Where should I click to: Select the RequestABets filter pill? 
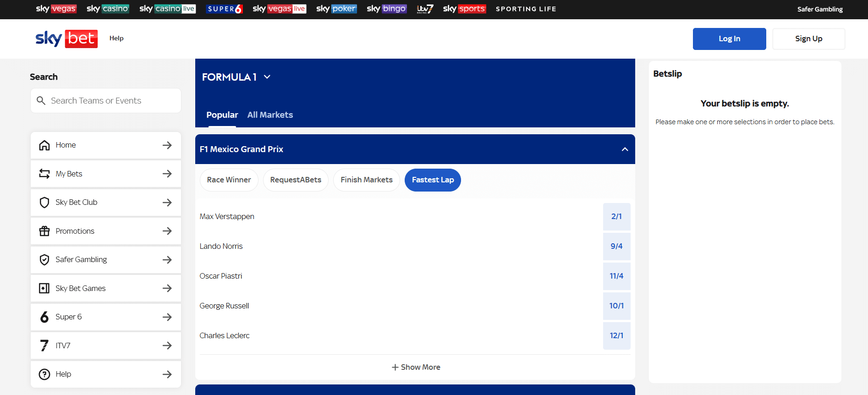pyautogui.click(x=296, y=180)
